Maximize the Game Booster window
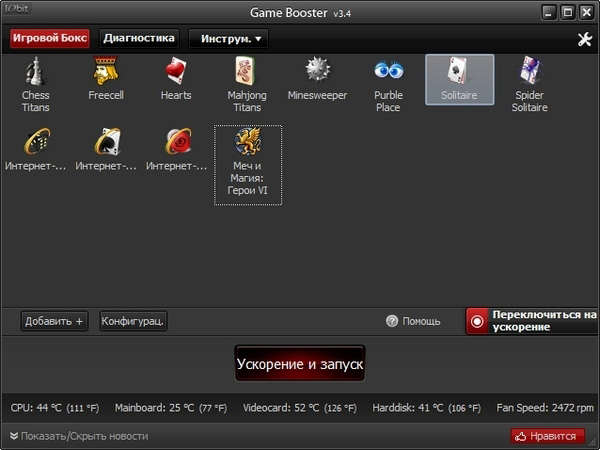This screenshot has height=450, width=600. (568, 13)
